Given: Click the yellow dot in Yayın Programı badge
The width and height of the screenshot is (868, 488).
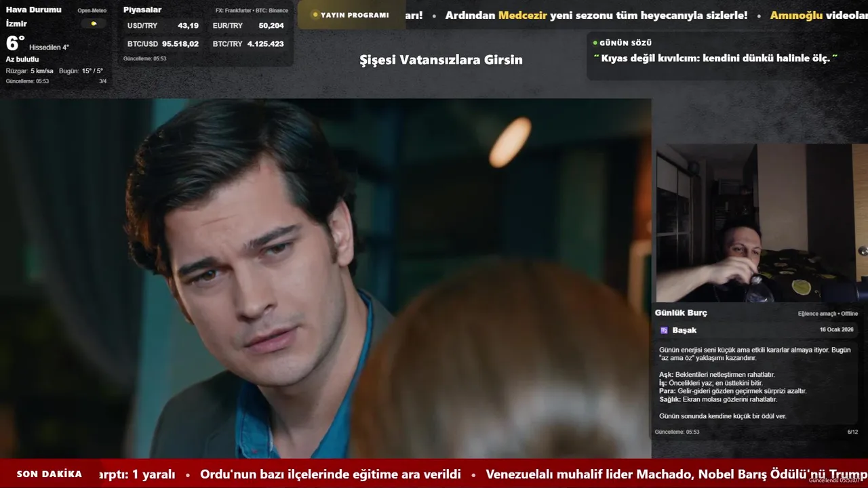Looking at the screenshot, I should click(315, 15).
